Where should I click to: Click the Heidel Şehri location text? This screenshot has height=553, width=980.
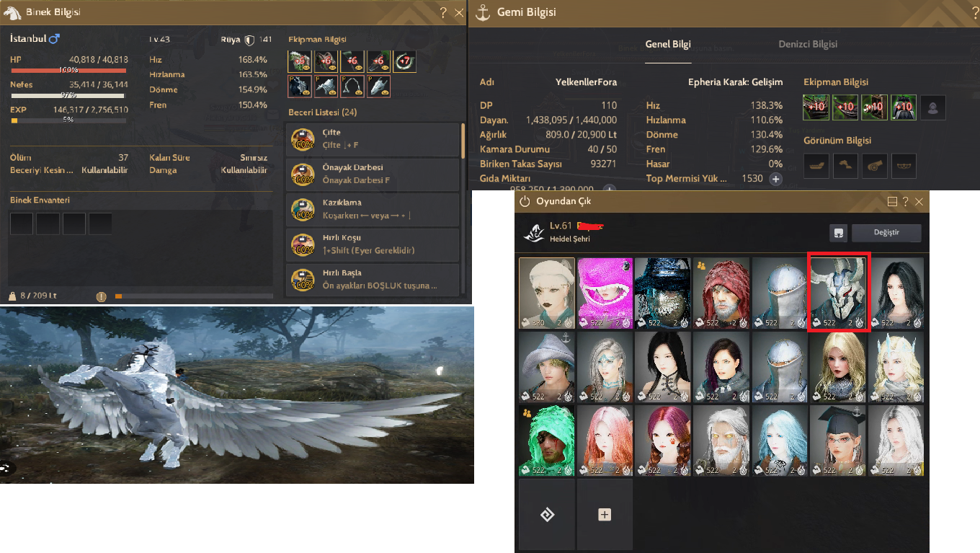[571, 239]
